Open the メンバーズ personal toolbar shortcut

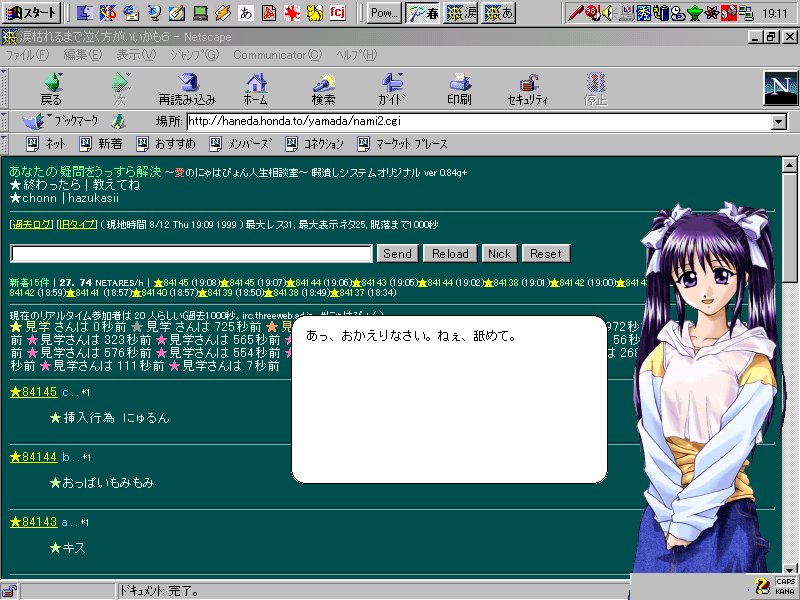pyautogui.click(x=241, y=144)
